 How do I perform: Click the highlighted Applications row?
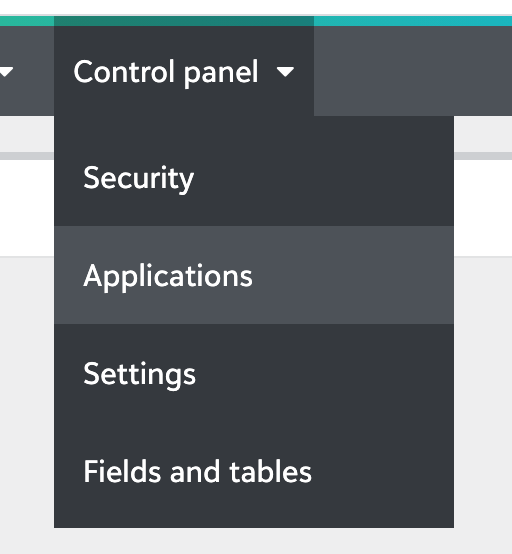click(x=254, y=275)
